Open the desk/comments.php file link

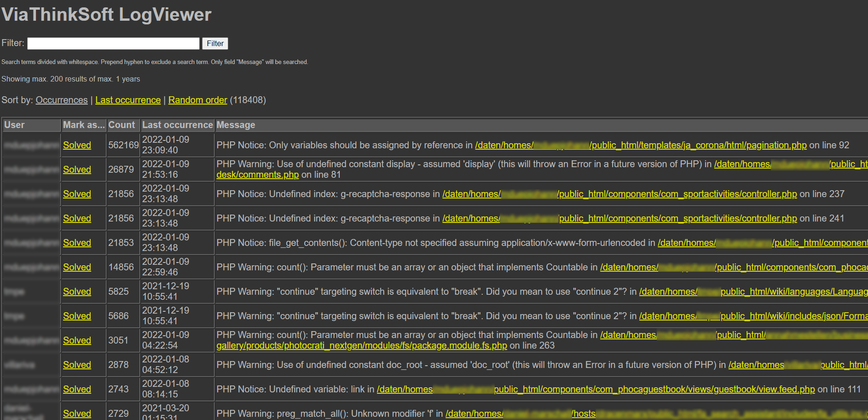click(x=258, y=175)
